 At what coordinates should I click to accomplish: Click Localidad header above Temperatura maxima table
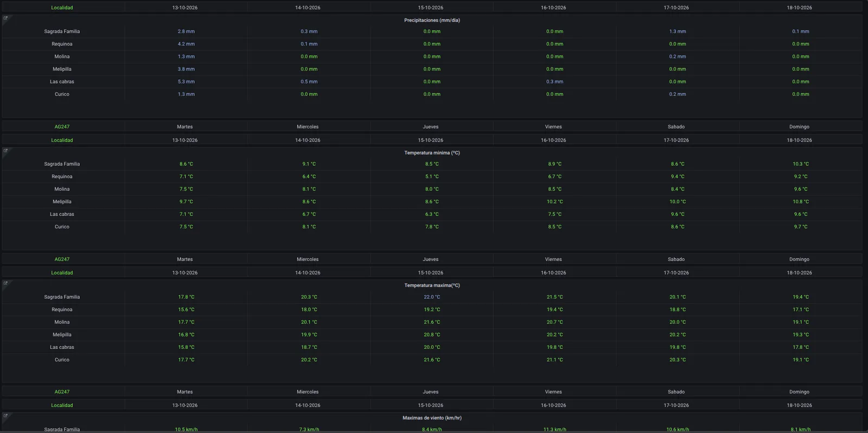click(x=62, y=273)
